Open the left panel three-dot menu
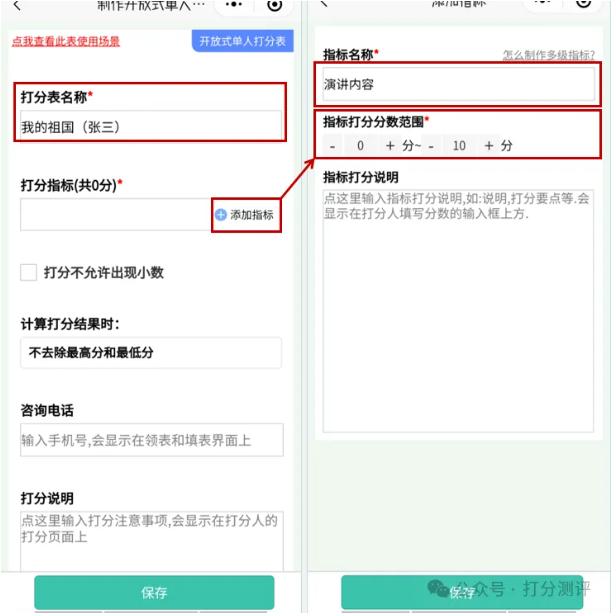 [234, 5]
